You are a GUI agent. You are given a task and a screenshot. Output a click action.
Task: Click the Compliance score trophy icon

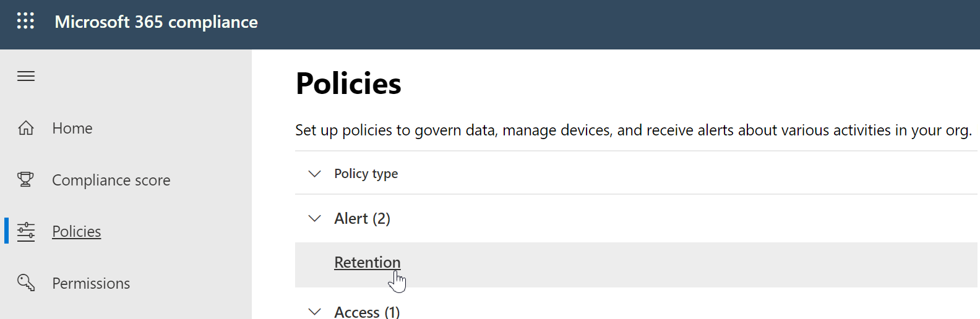(x=26, y=180)
